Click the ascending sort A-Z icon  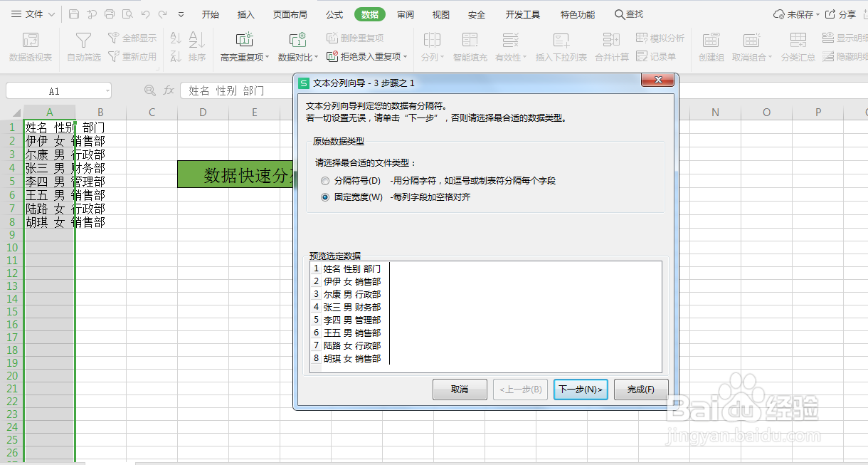pos(176,39)
